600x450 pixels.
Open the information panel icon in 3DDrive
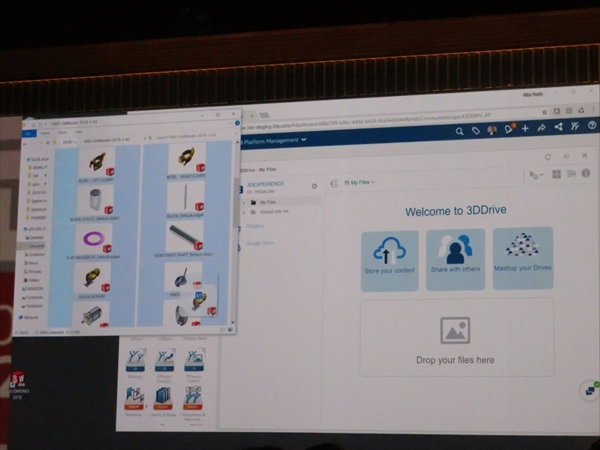click(x=586, y=173)
